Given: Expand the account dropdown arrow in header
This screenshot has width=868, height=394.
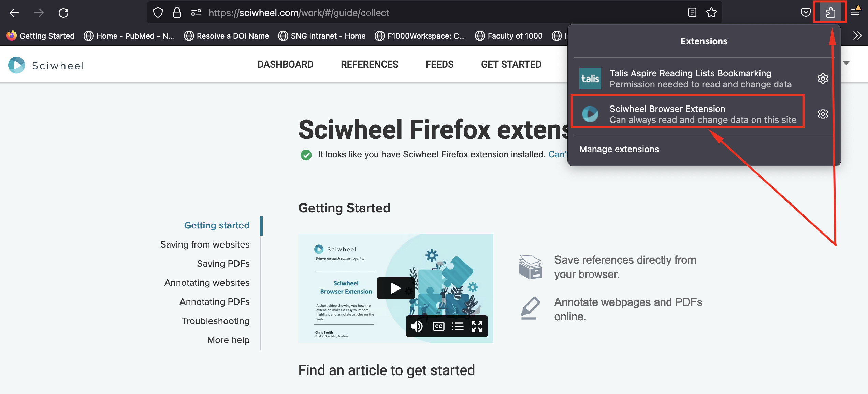Looking at the screenshot, I should pos(846,63).
